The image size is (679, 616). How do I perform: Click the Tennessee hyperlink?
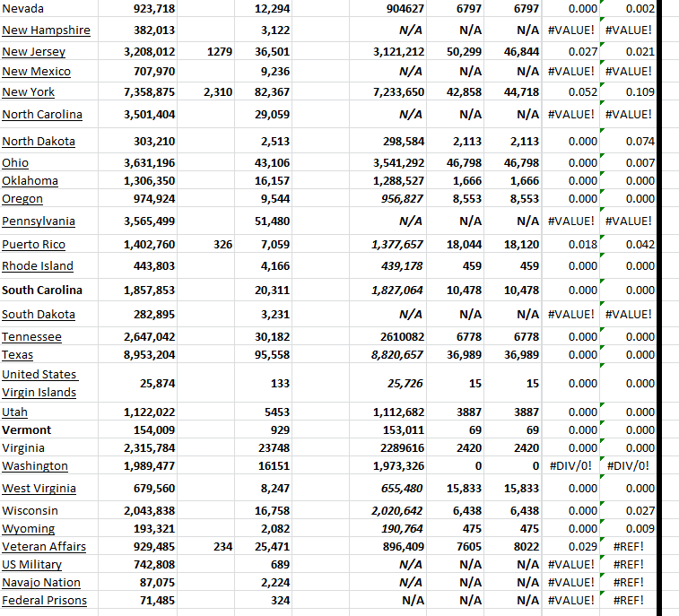(x=31, y=337)
